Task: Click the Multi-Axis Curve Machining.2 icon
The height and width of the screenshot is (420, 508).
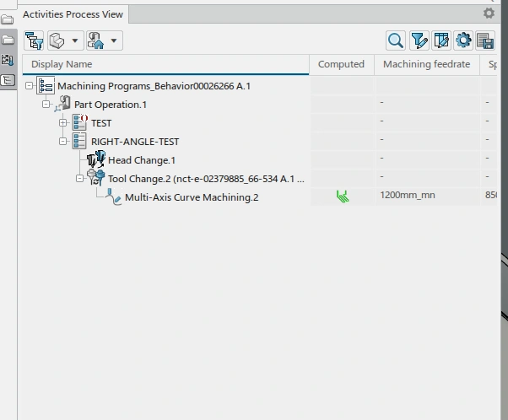Action: (x=114, y=197)
